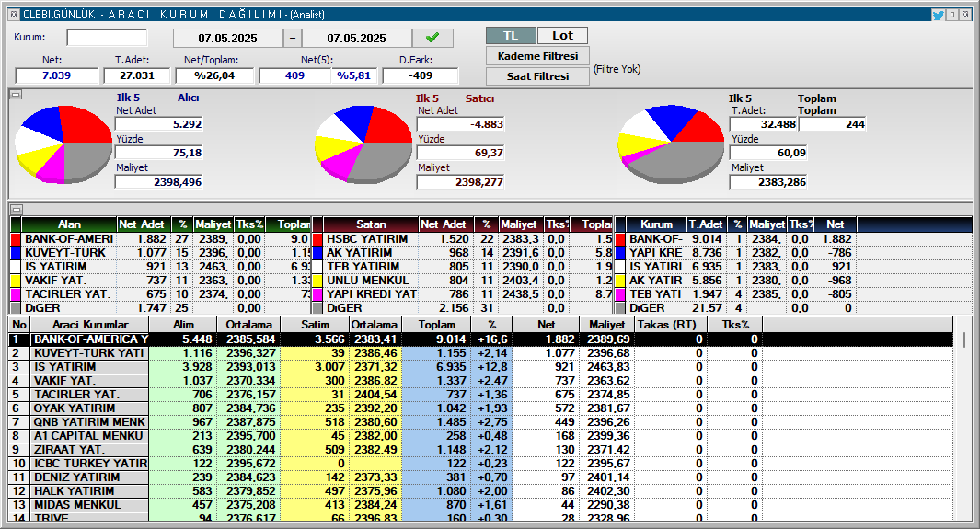Click the Ilk 5 Satıcı pie chart
The width and height of the screenshot is (980, 529).
coord(363,144)
